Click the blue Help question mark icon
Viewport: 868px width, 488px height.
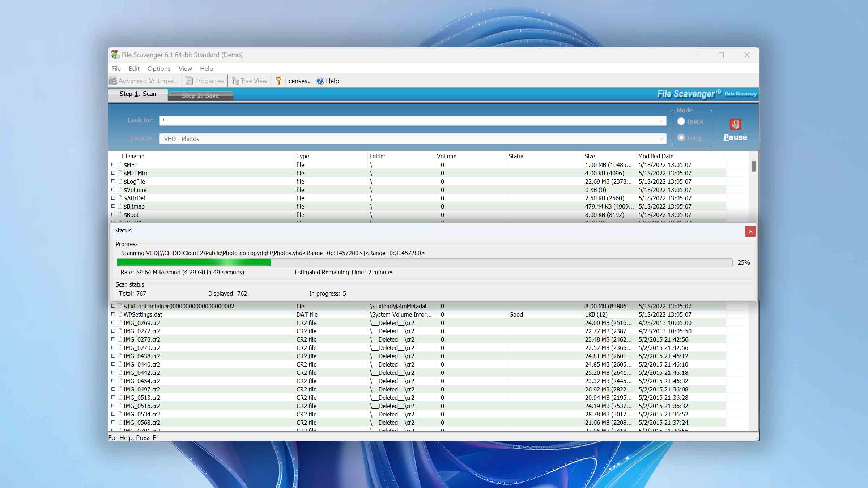coord(320,81)
